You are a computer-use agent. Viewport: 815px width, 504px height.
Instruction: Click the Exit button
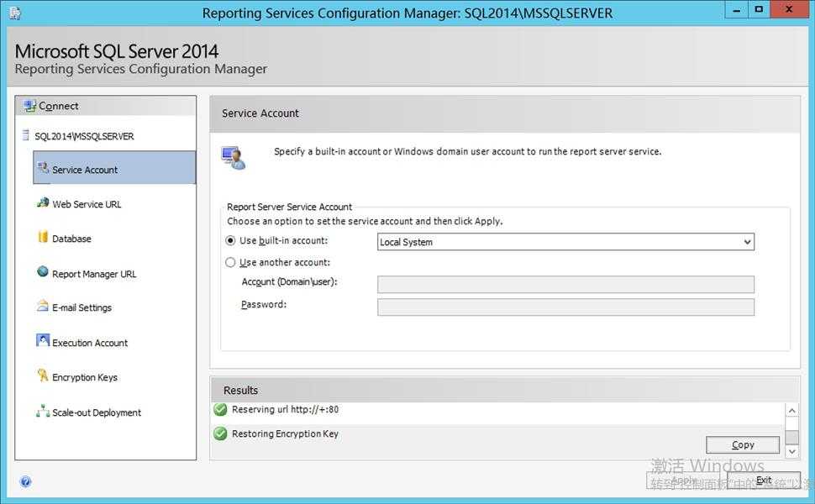(x=764, y=480)
